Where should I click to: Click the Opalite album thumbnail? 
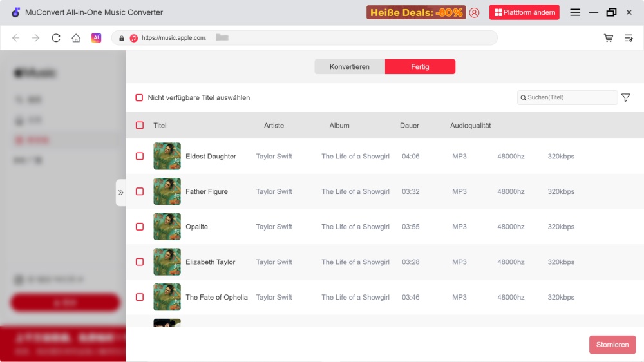pyautogui.click(x=167, y=227)
